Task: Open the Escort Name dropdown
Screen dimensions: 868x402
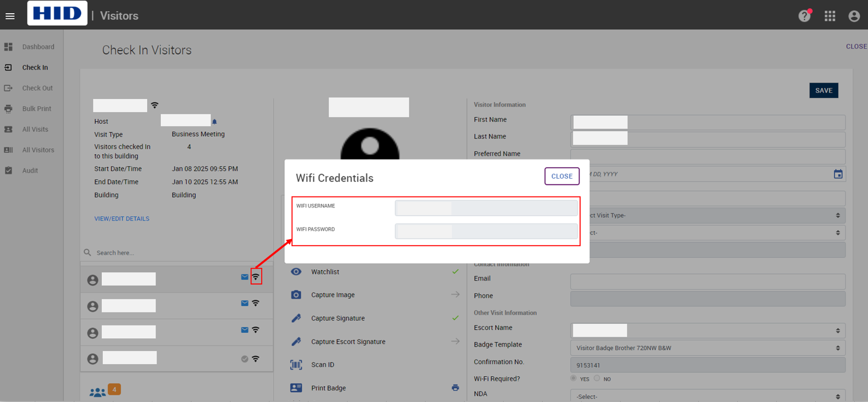Action: [x=708, y=330]
